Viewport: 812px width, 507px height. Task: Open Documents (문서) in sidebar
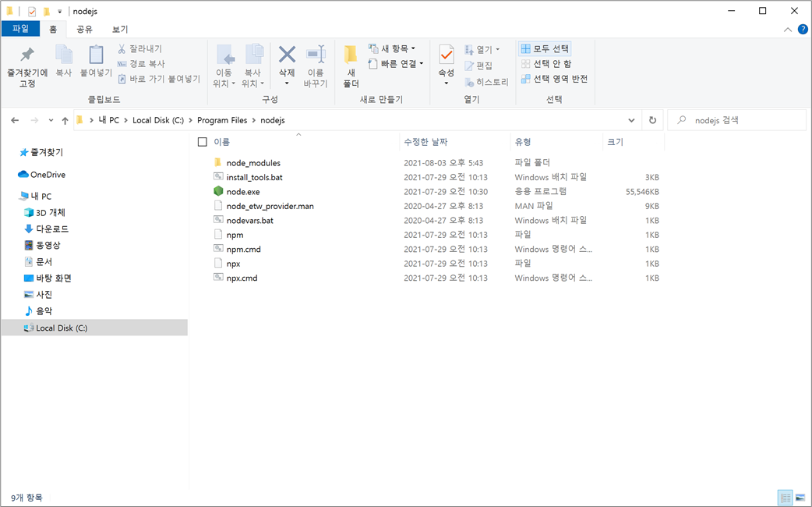[x=38, y=262]
